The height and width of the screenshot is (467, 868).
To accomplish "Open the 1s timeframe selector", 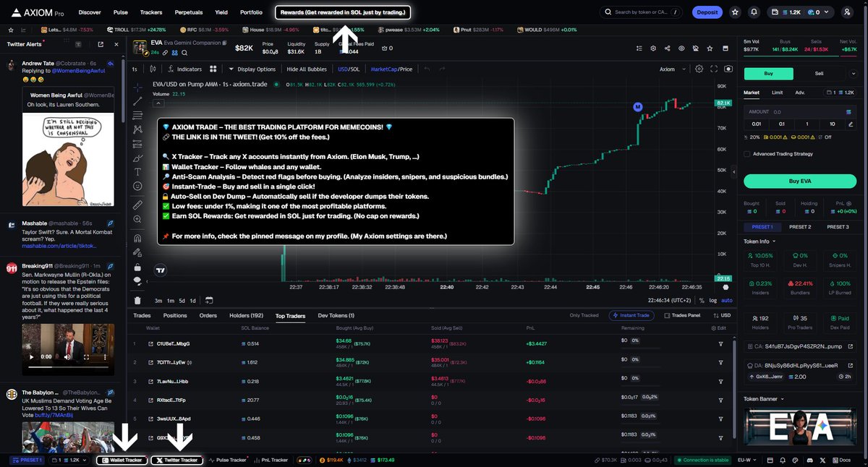I will pyautogui.click(x=135, y=69).
